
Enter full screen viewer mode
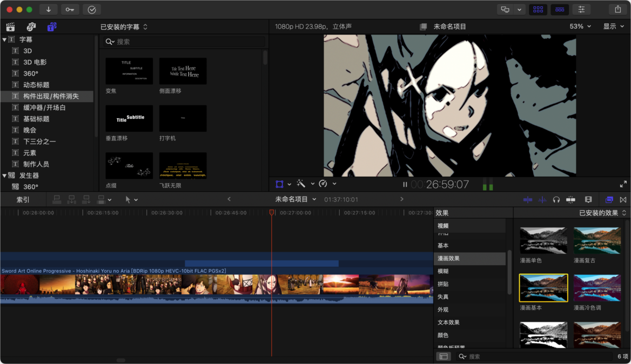pos(623,184)
